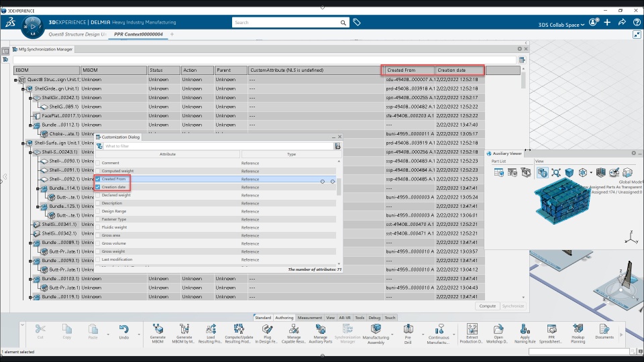Click the What to filter input field

coord(218,146)
